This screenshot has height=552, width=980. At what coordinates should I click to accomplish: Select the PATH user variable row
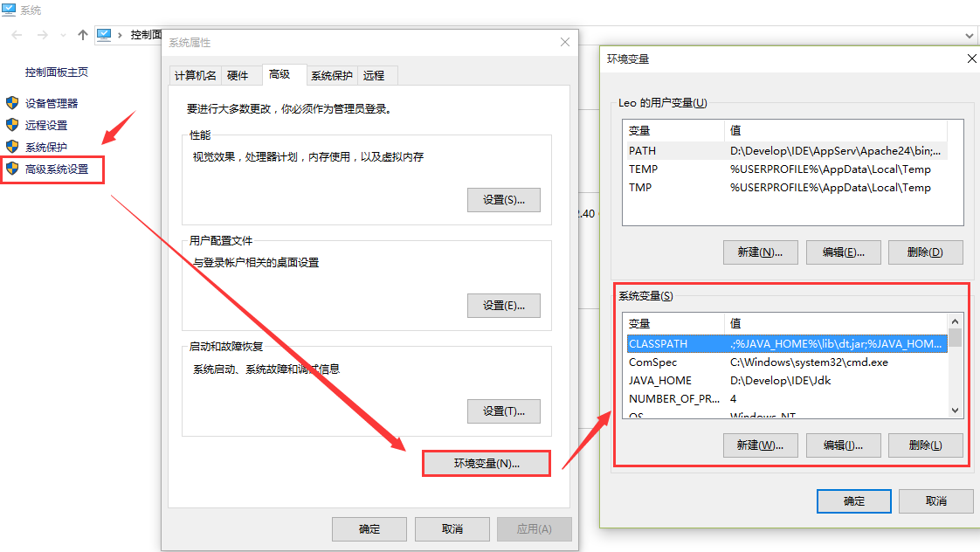point(787,150)
